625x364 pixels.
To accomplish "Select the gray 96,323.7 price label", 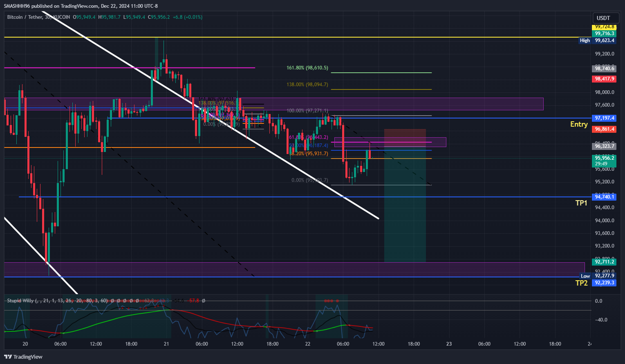I will 604,146.
